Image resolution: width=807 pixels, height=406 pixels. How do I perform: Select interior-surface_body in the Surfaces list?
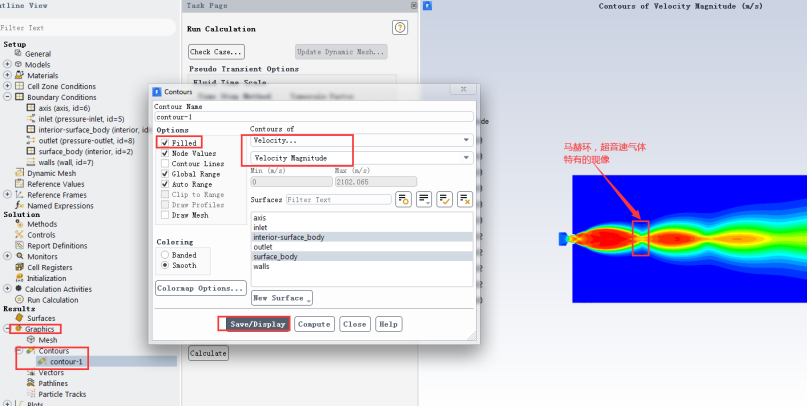tap(362, 237)
